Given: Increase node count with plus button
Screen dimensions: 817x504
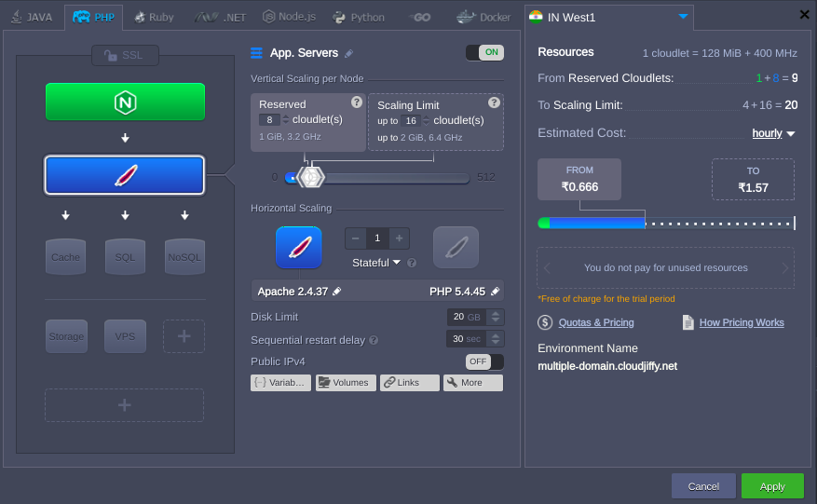Looking at the screenshot, I should (x=399, y=238).
